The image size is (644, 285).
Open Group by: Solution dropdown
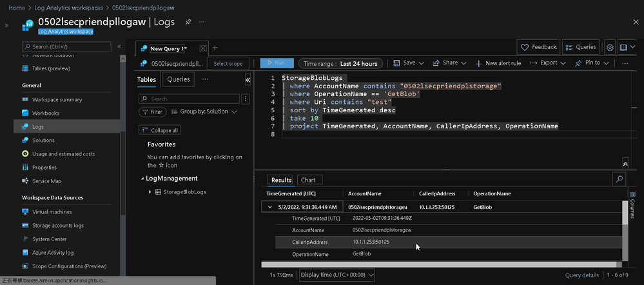[x=204, y=112]
